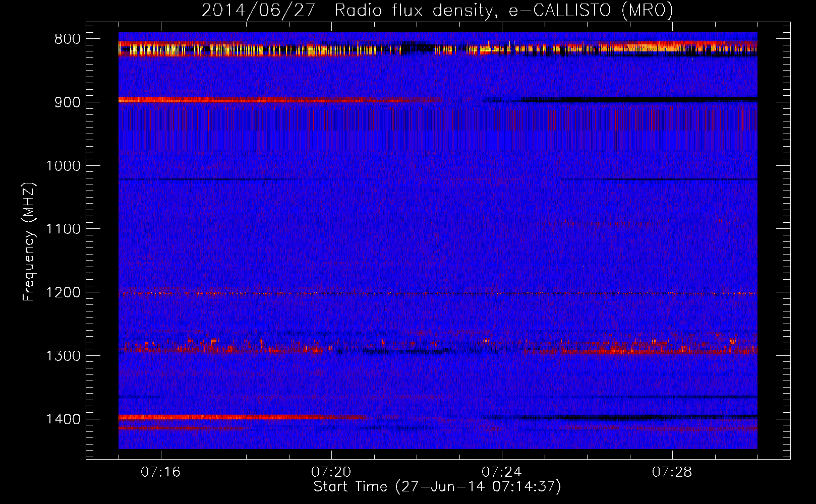Click the 07:16 time axis label
Screen dimensions: 816x504
pos(161,472)
